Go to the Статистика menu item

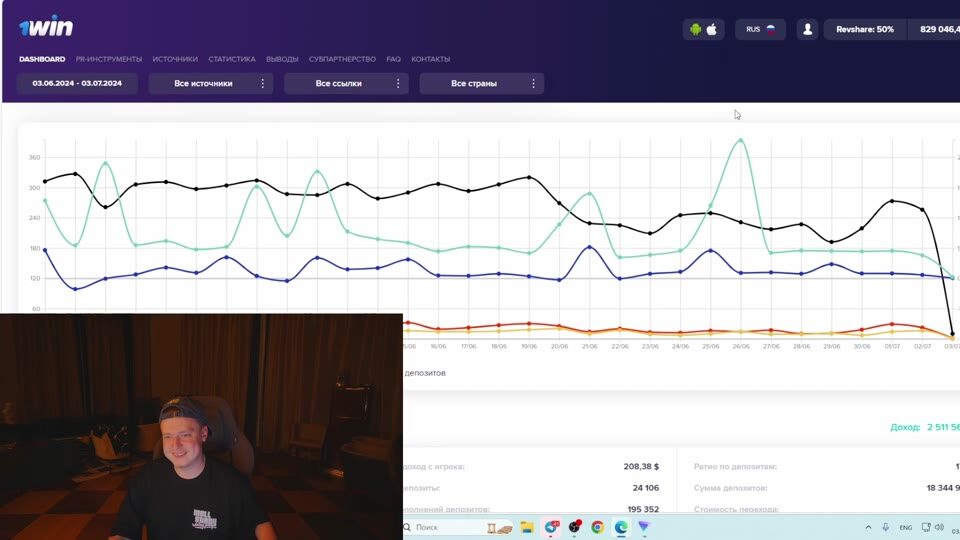(232, 59)
